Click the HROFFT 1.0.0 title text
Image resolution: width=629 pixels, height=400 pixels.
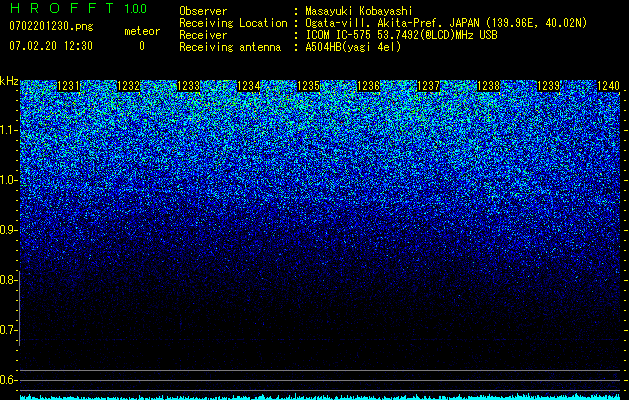point(78,8)
